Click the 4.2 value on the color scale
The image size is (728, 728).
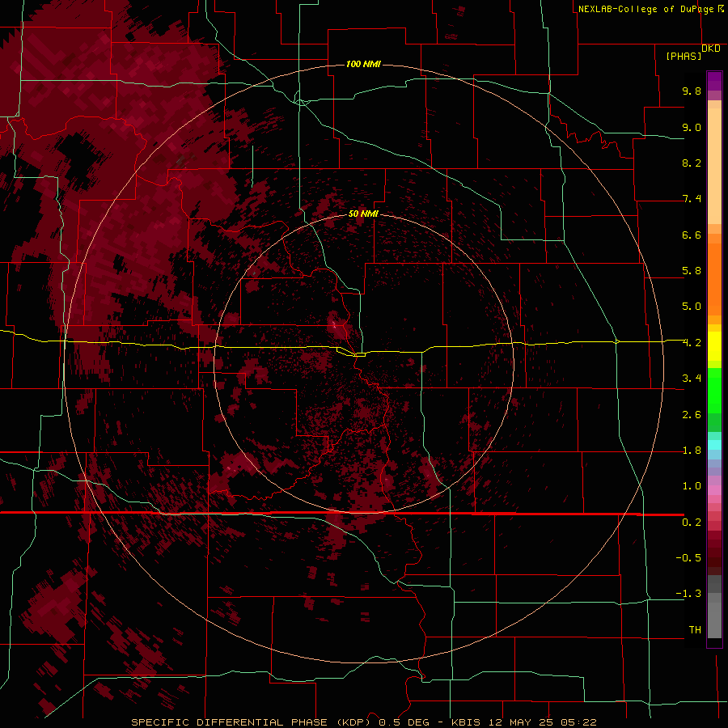click(692, 343)
